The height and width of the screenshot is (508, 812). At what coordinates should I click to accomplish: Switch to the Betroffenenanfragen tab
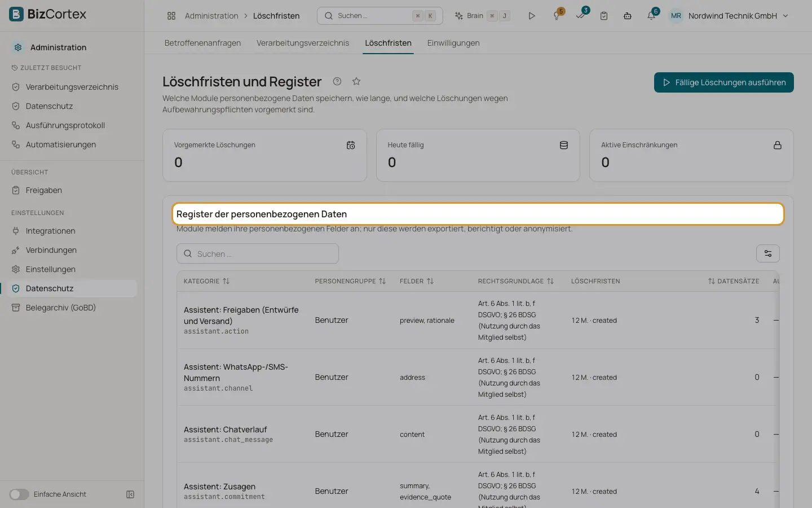click(202, 43)
